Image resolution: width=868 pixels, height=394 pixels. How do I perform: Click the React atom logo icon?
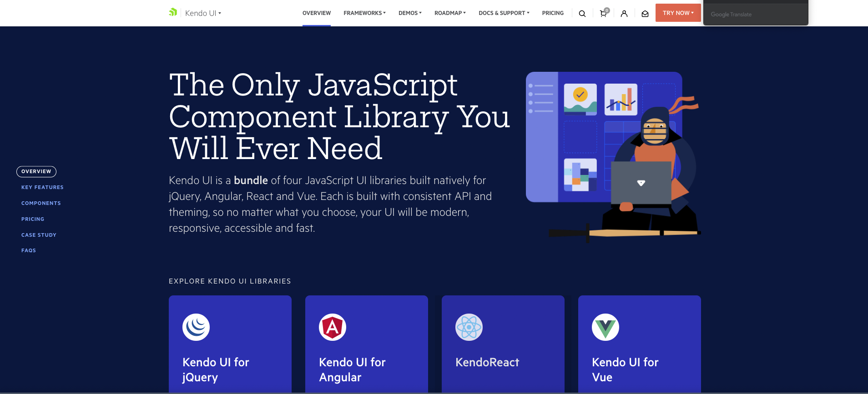tap(469, 327)
